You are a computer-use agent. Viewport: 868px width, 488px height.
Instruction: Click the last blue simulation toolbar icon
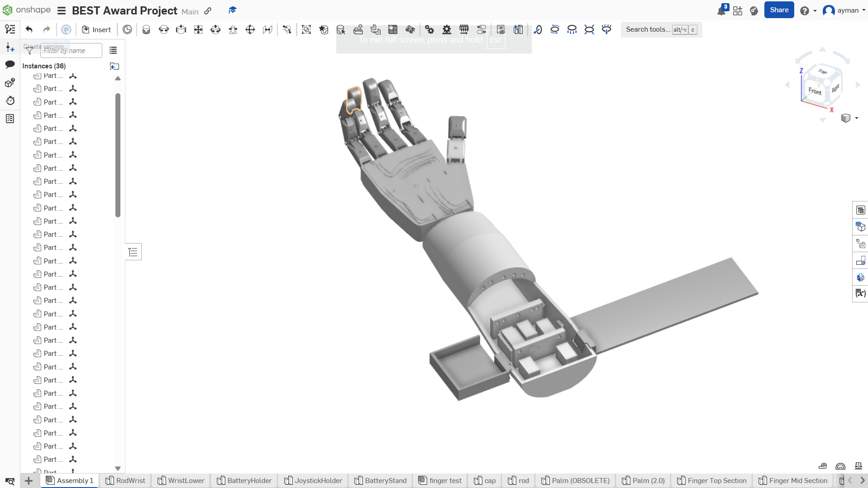click(x=606, y=29)
